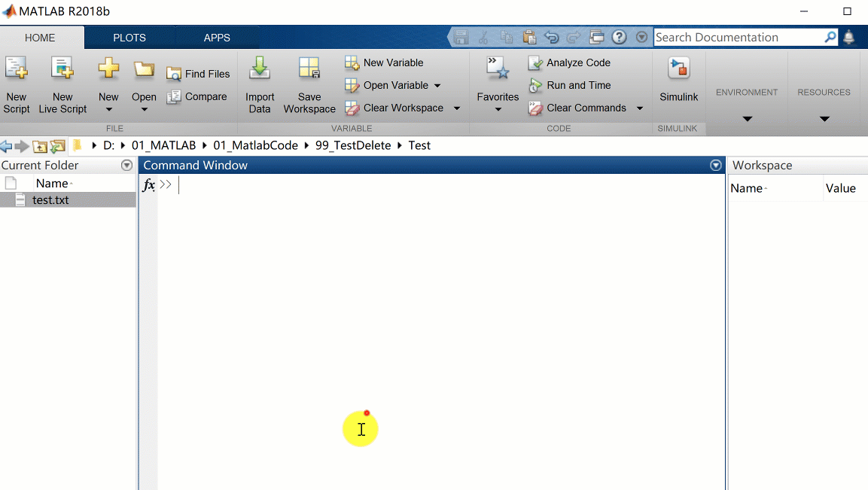Click the Test folder in path
The height and width of the screenshot is (490, 868).
[x=419, y=145]
